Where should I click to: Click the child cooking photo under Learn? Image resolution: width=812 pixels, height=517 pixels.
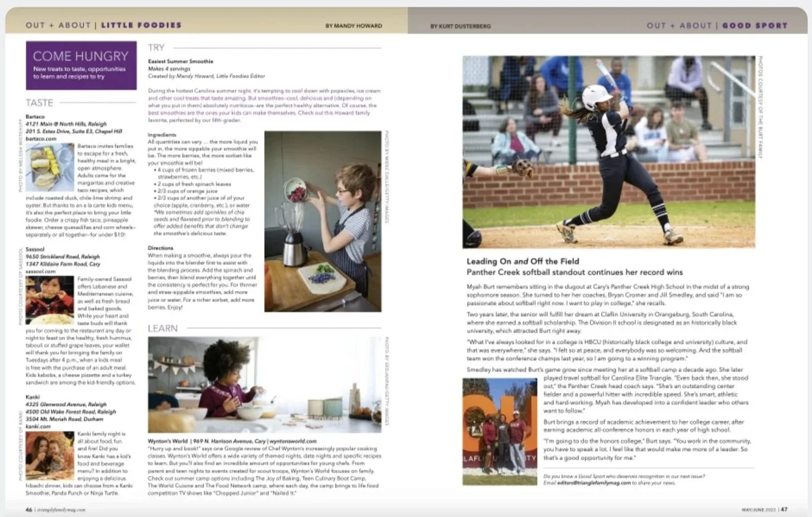coord(264,385)
